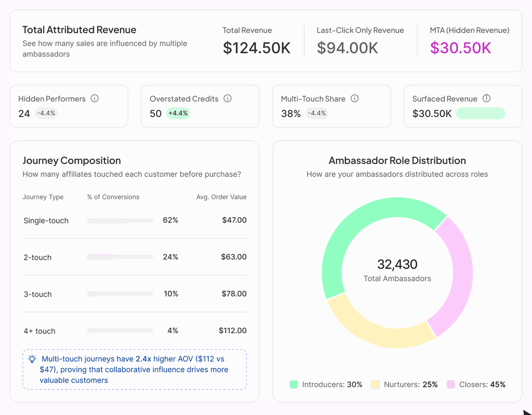Click the $124.50K Total Revenue value
Viewport: 532px width, 415px height.
pyautogui.click(x=256, y=48)
